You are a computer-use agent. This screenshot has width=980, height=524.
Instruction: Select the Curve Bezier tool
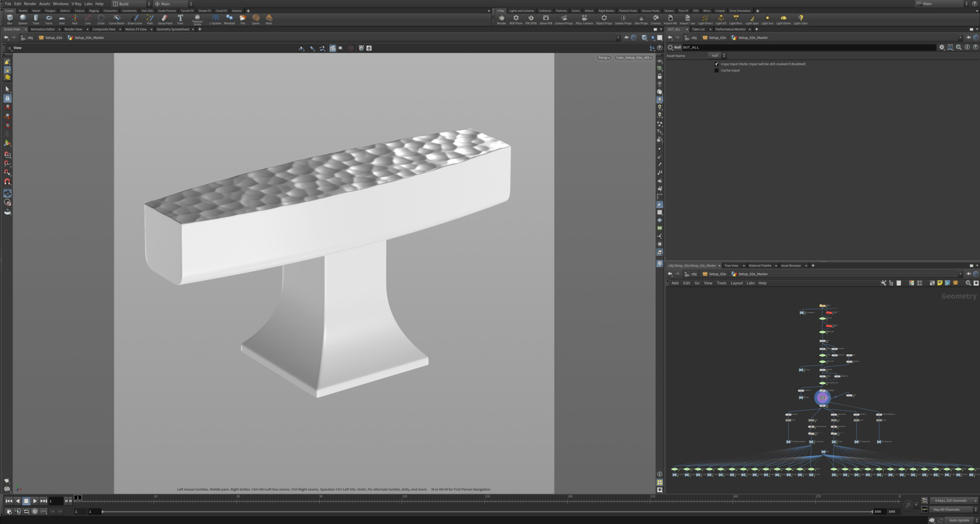pyautogui.click(x=116, y=19)
